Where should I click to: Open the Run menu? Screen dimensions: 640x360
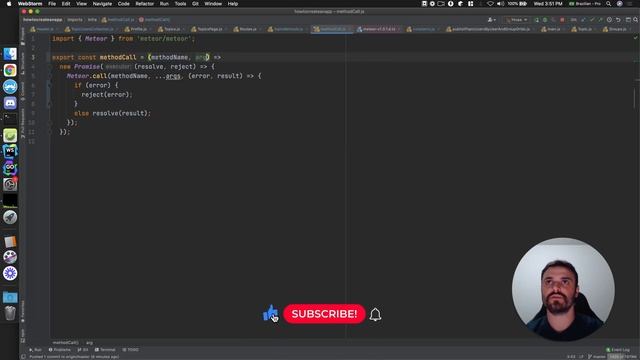(x=164, y=4)
